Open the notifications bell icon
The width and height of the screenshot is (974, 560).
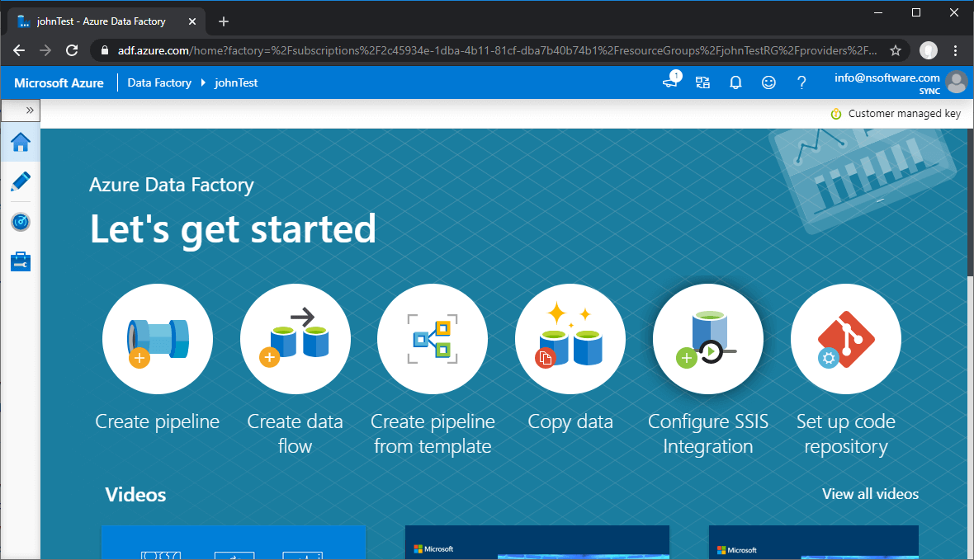coord(735,82)
